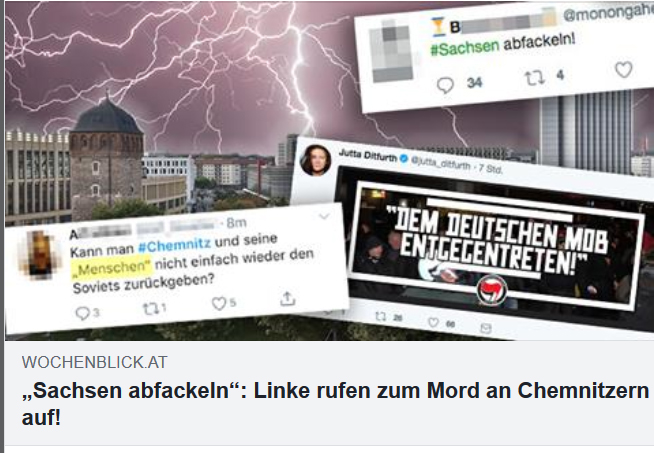Click the pixelated avatar on the Sachsen tweet

391,52
